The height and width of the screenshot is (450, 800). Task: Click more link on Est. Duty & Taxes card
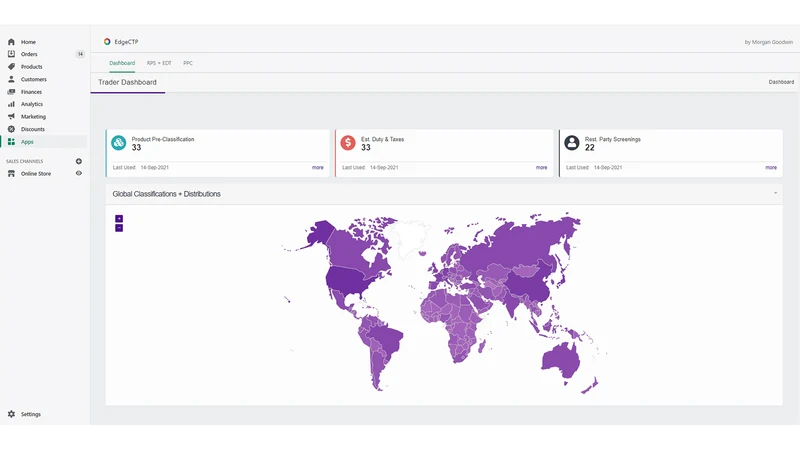click(x=541, y=167)
